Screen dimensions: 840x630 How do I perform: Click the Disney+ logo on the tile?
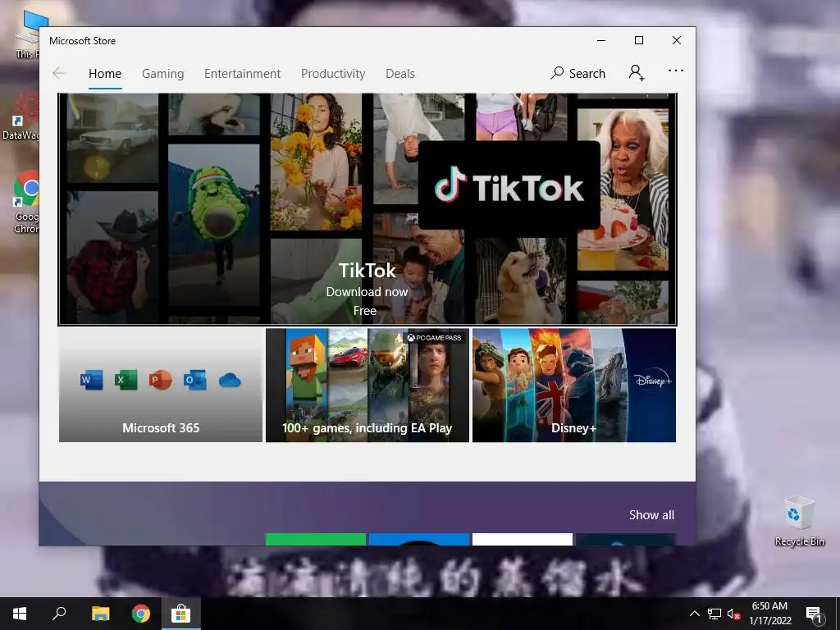point(652,379)
